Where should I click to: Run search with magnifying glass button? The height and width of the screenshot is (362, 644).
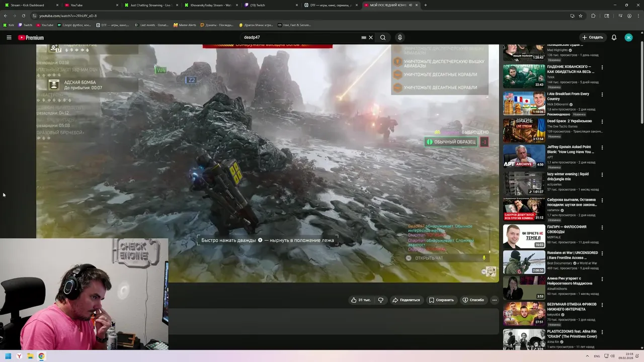(x=383, y=38)
